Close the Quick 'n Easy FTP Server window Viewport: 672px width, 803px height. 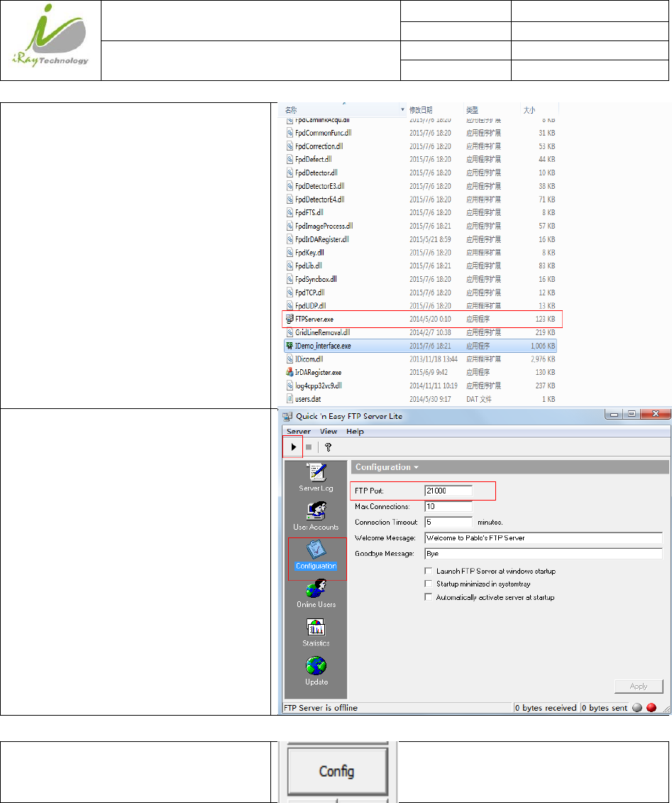pos(655,414)
